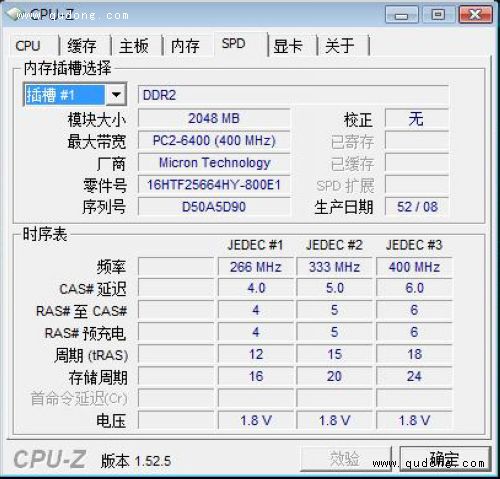Click the 266 MHz frequency cell

(x=256, y=267)
